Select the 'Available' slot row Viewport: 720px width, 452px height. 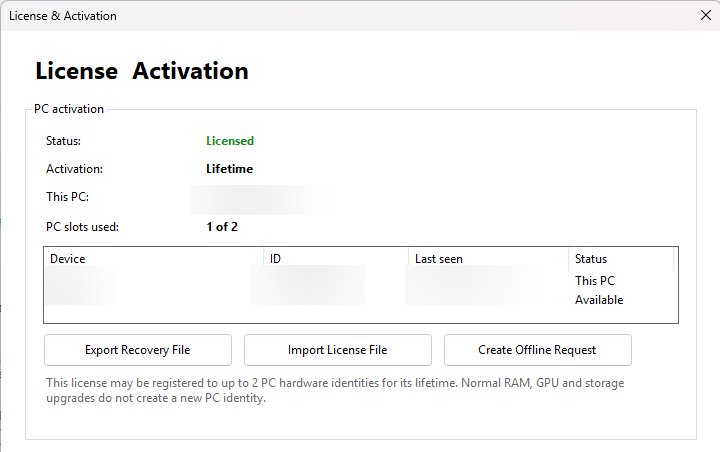click(360, 300)
